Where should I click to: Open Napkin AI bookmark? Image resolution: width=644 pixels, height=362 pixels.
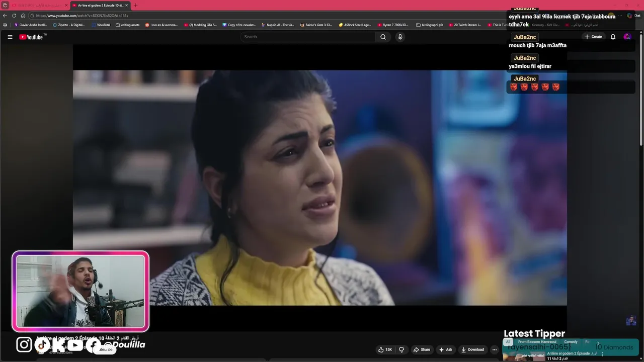pyautogui.click(x=278, y=25)
